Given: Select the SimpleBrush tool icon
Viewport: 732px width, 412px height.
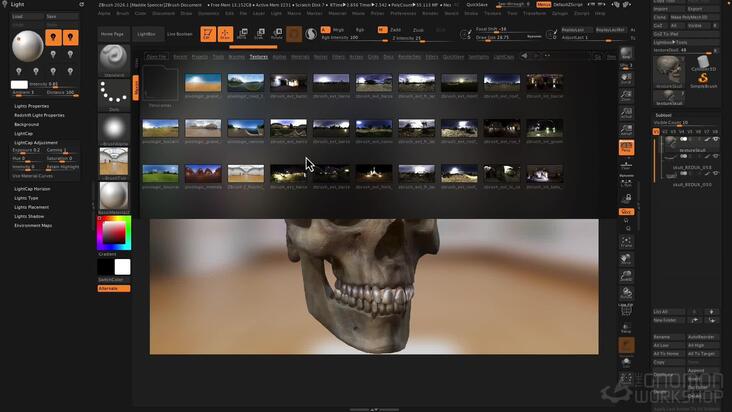Looking at the screenshot, I should 703,80.
